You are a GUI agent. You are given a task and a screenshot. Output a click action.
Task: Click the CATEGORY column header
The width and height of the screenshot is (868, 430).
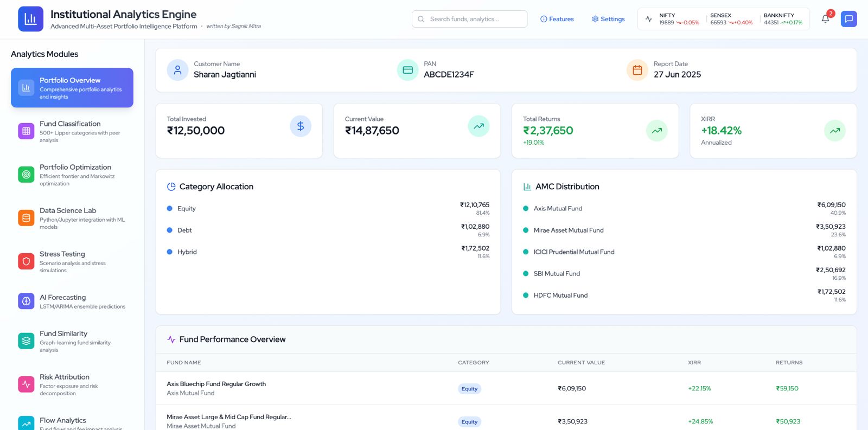[x=474, y=363]
